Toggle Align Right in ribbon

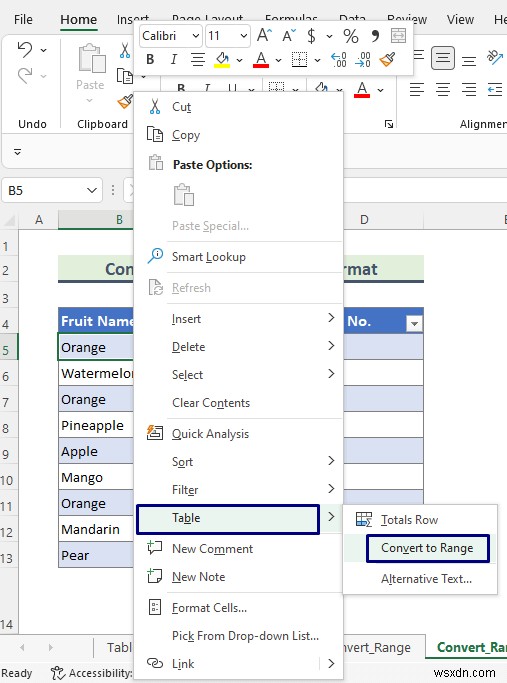[469, 90]
